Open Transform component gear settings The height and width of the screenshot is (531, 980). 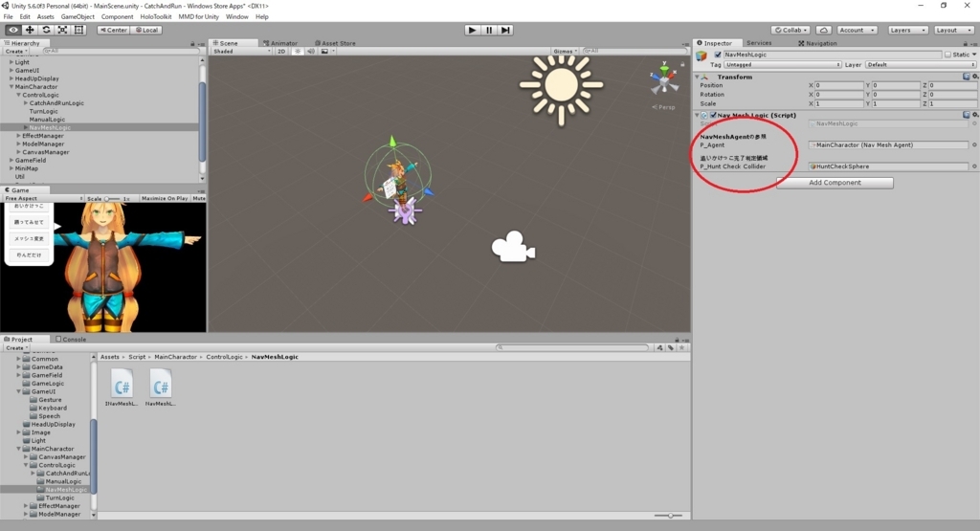(975, 77)
